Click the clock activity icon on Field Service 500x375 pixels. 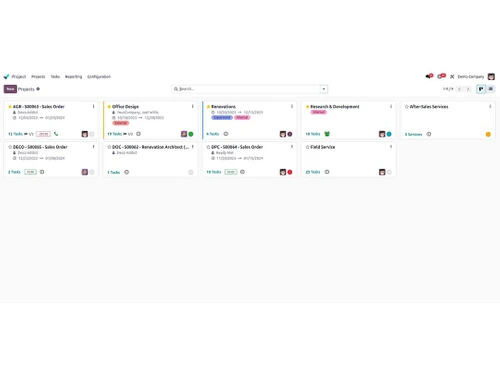[327, 172]
